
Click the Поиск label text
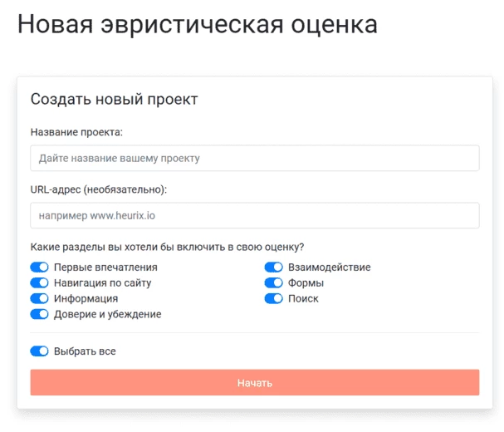pyautogui.click(x=303, y=299)
